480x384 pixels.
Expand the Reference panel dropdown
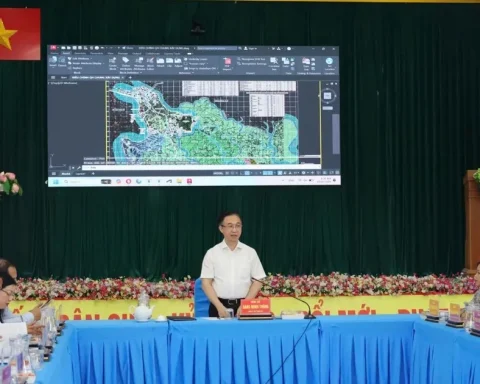(186, 73)
